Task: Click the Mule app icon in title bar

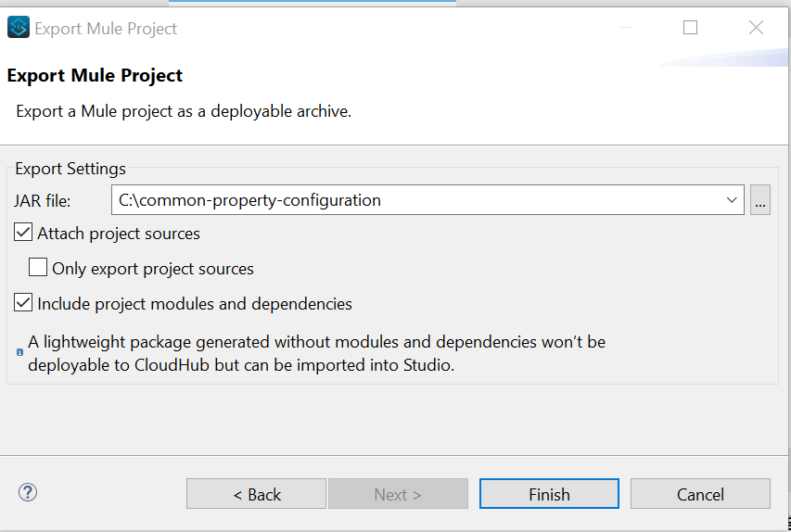Action: [19, 28]
